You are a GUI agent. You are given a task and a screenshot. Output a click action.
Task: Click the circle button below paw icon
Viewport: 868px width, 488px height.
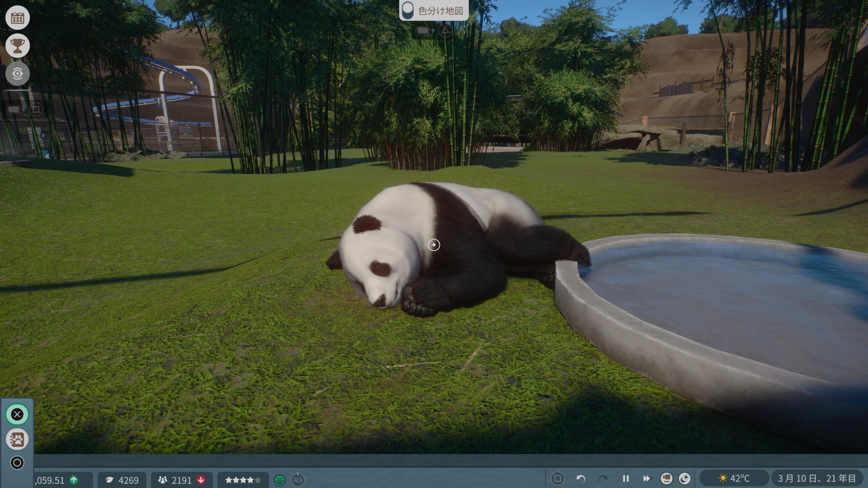click(17, 463)
